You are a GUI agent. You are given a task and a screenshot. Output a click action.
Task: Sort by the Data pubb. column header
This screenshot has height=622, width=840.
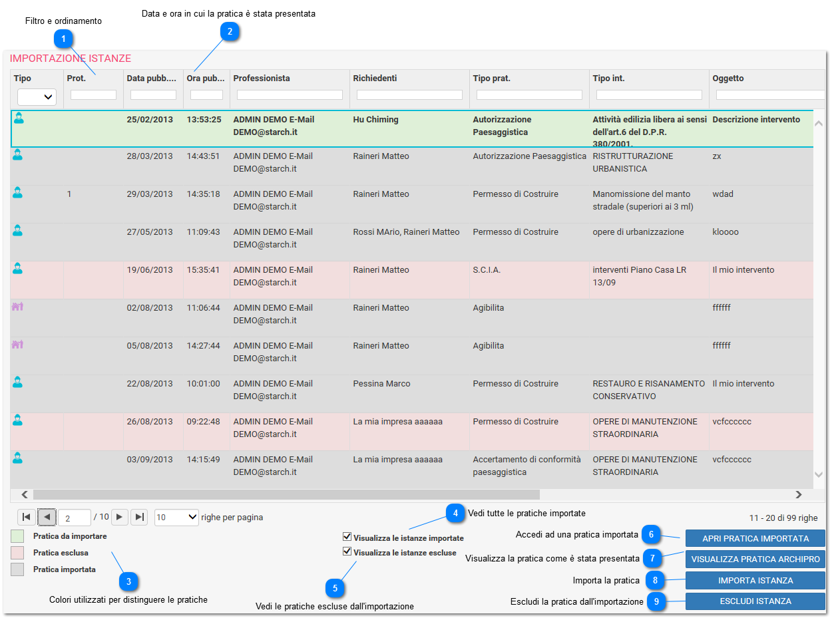point(151,78)
